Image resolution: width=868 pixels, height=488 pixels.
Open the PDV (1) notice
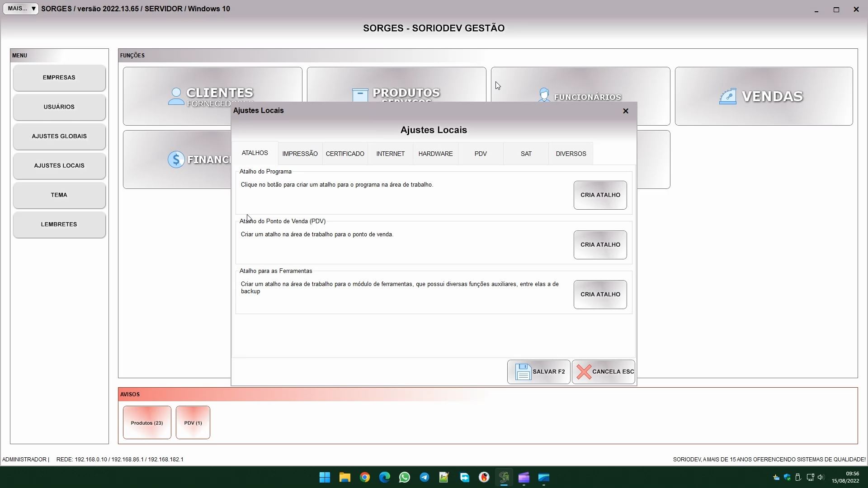(x=193, y=422)
